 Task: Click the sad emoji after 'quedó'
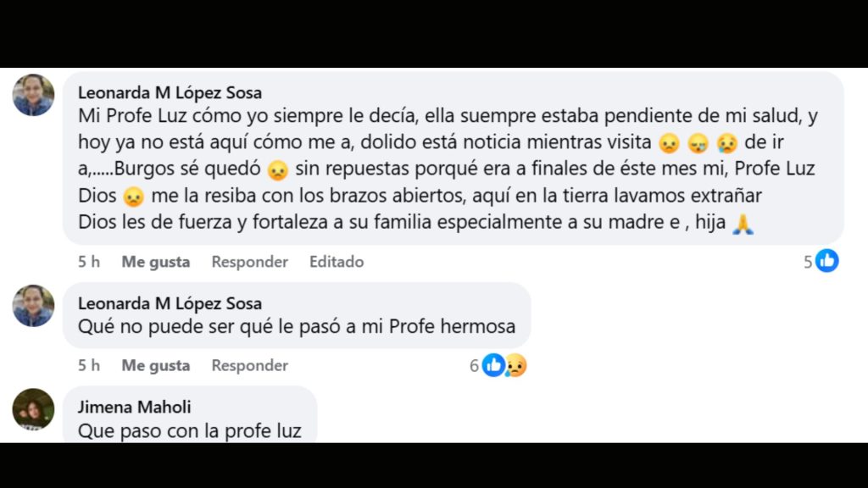[280, 168]
